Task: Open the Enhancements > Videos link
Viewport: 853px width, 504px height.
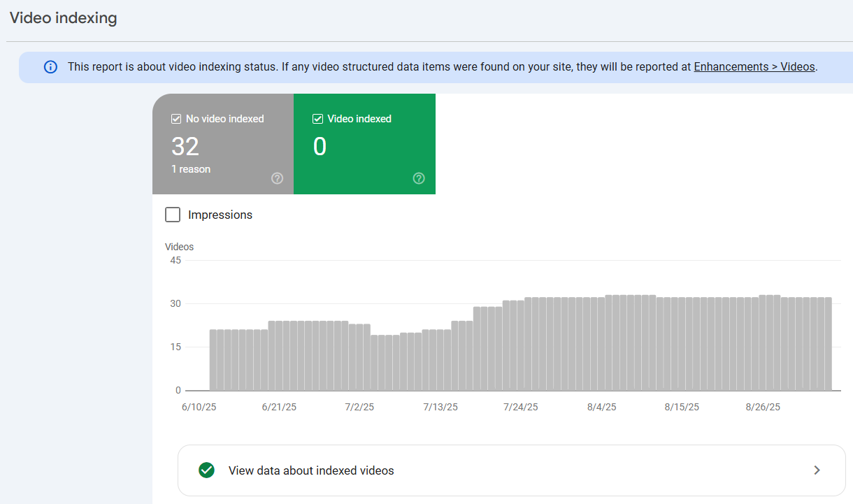Action: pos(754,67)
